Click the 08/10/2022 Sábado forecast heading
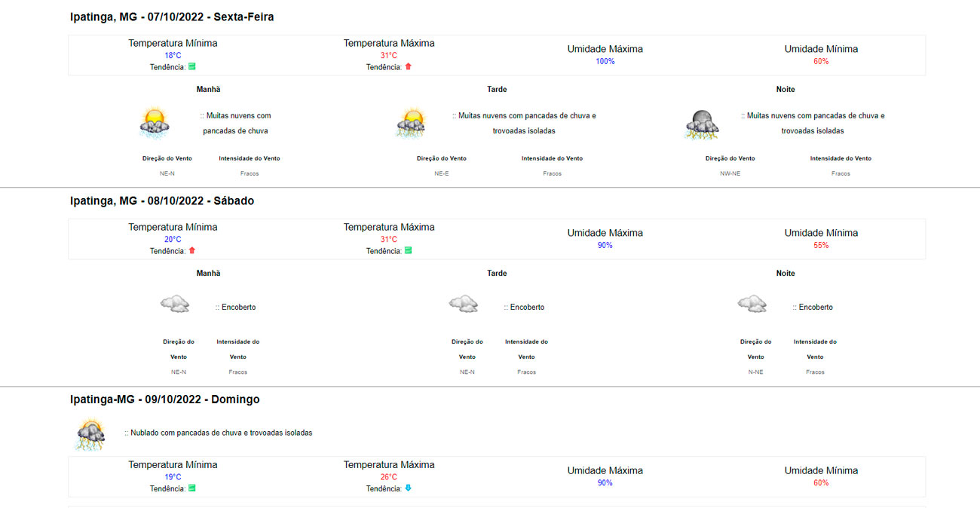This screenshot has height=508, width=980. click(x=162, y=201)
